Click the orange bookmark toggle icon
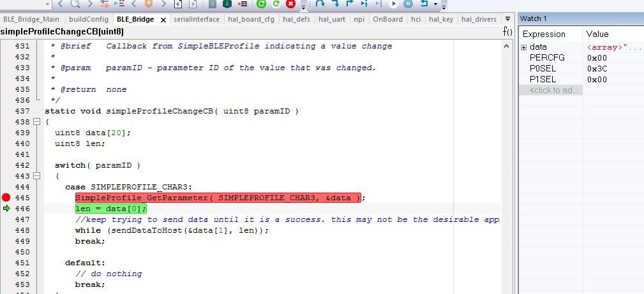 pos(148,4)
